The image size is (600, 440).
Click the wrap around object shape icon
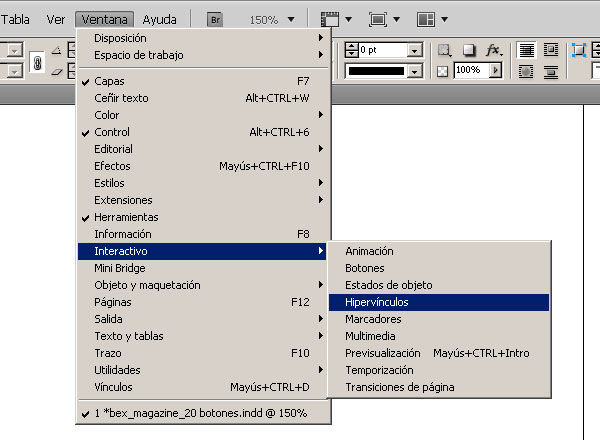(526, 72)
